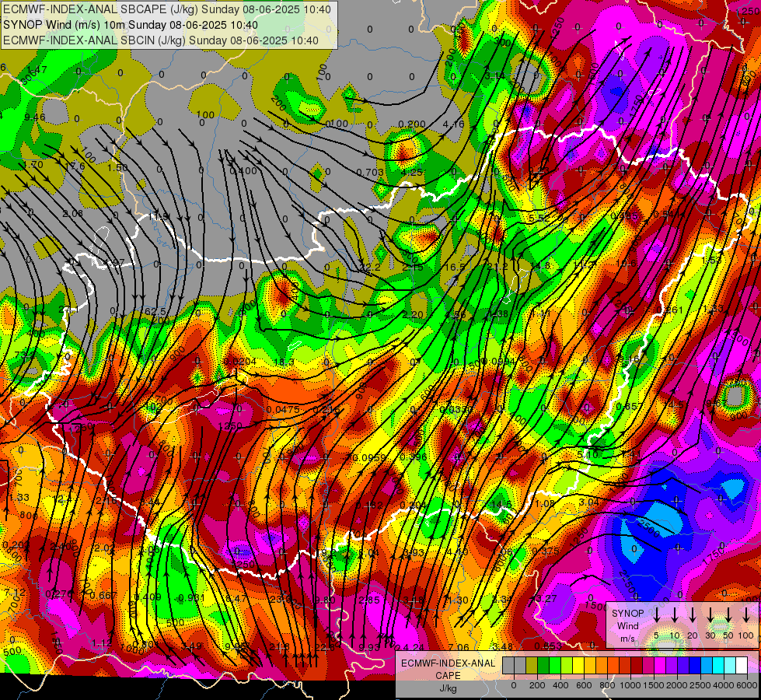Select the SBCAPE title line in header
Screen dimensions: 761x700
(x=167, y=9)
